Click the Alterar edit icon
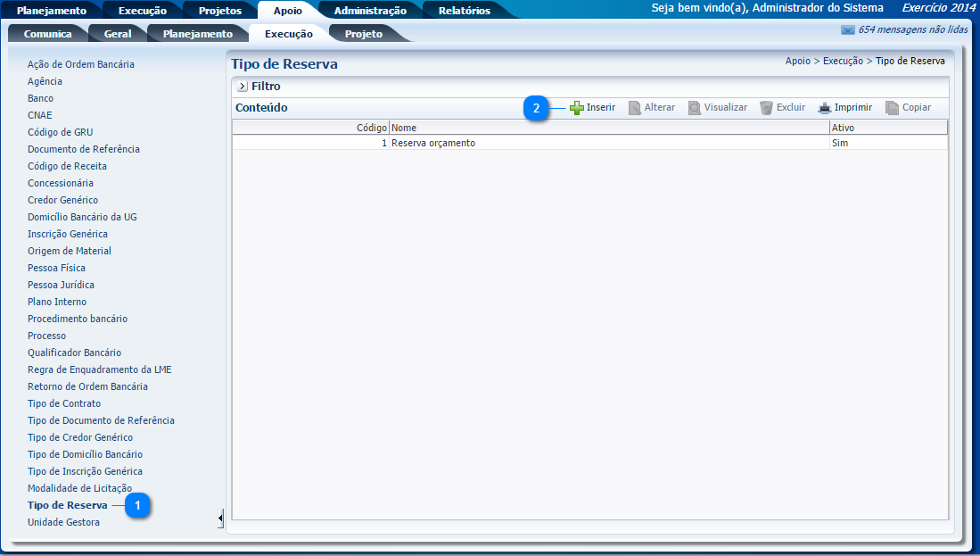980x556 pixels. point(635,108)
